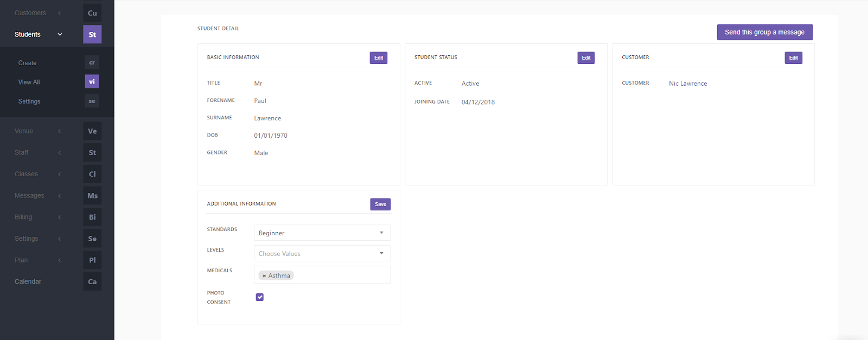This screenshot has height=340, width=868.
Task: Expand the Plan menu chevron
Action: pos(60,260)
